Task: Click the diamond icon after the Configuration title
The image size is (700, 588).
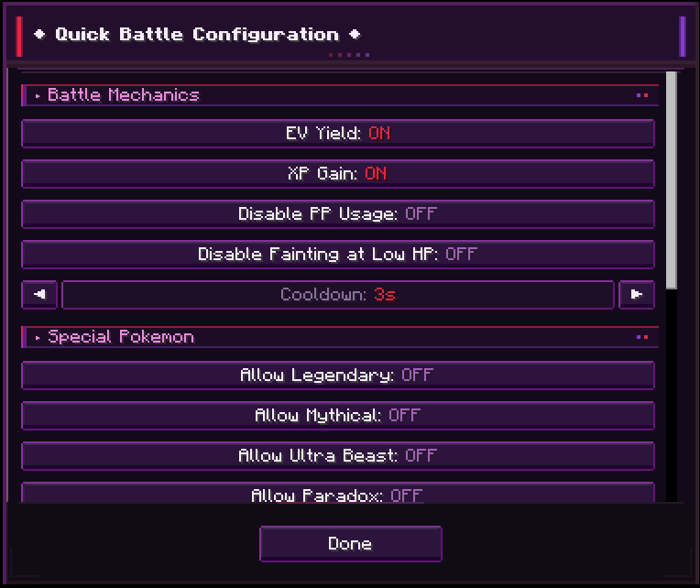Action: coord(355,35)
